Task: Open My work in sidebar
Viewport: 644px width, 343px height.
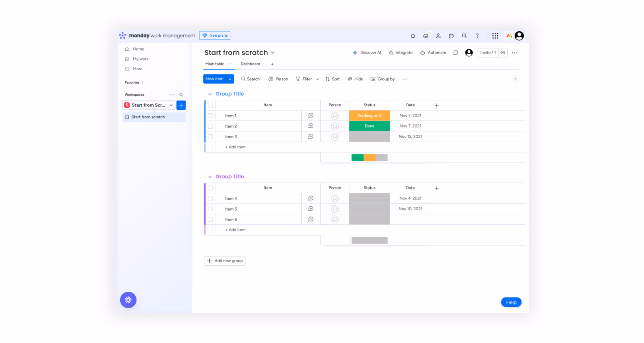Action: click(x=140, y=59)
